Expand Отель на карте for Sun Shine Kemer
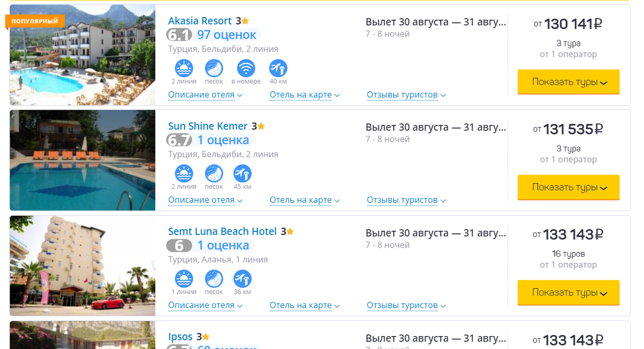Viewport: 644px width, 349px height. pos(304,200)
